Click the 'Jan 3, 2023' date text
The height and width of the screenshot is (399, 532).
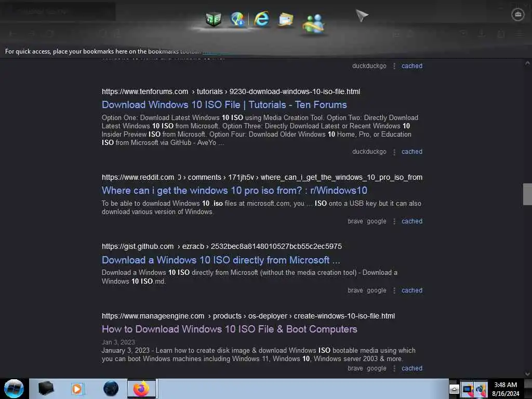(x=118, y=342)
